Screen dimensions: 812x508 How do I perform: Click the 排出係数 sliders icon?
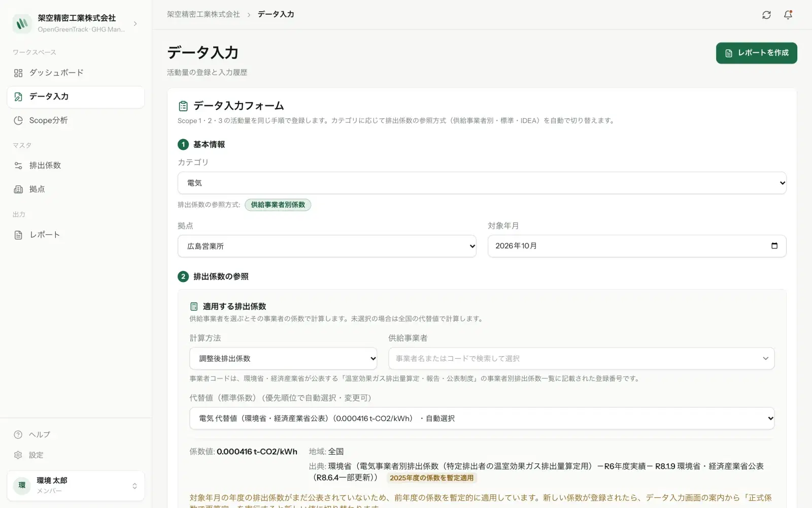(x=18, y=166)
